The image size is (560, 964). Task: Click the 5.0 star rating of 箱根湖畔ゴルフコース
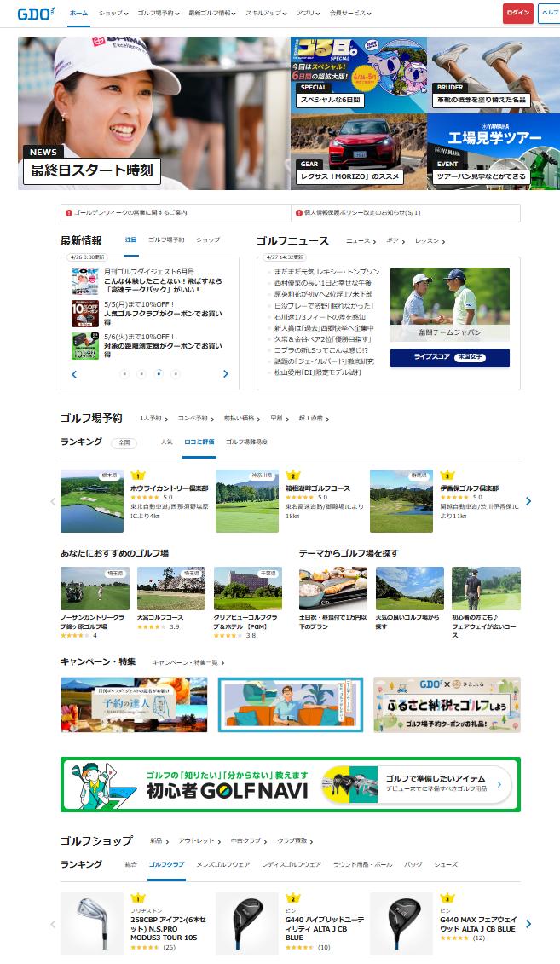305,497
